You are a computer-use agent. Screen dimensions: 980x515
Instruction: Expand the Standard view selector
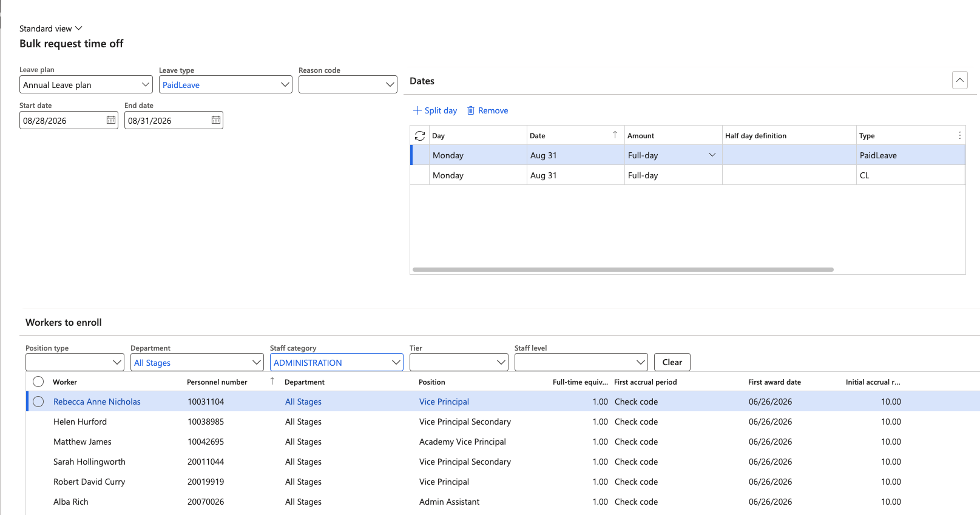coord(51,29)
